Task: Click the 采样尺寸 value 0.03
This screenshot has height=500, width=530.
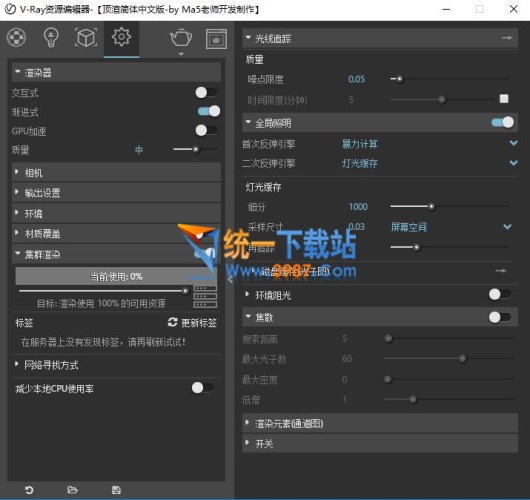Action: tap(357, 227)
